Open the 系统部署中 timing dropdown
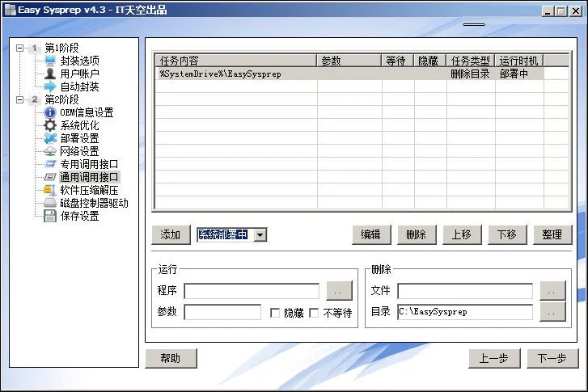588x392 pixels. tap(260, 235)
